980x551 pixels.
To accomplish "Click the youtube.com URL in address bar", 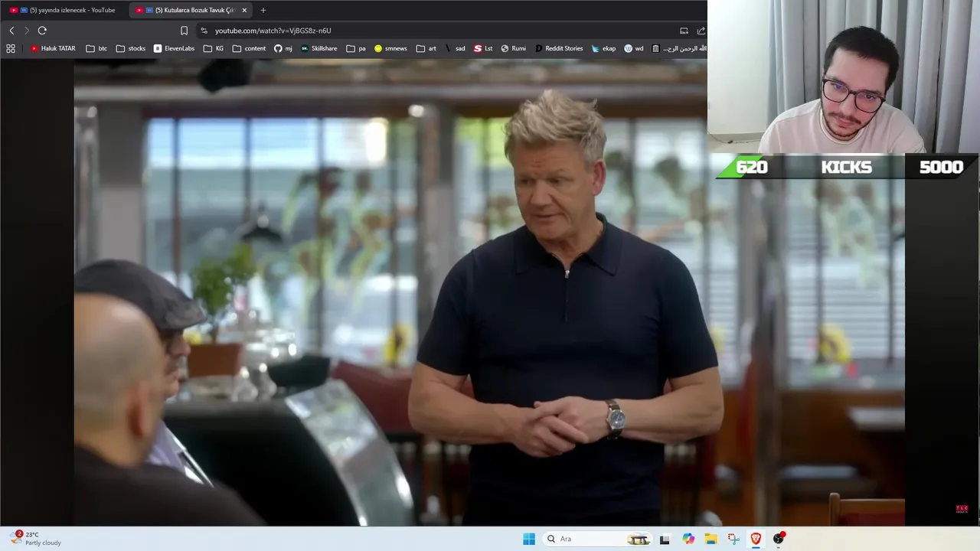I will [x=273, y=31].
